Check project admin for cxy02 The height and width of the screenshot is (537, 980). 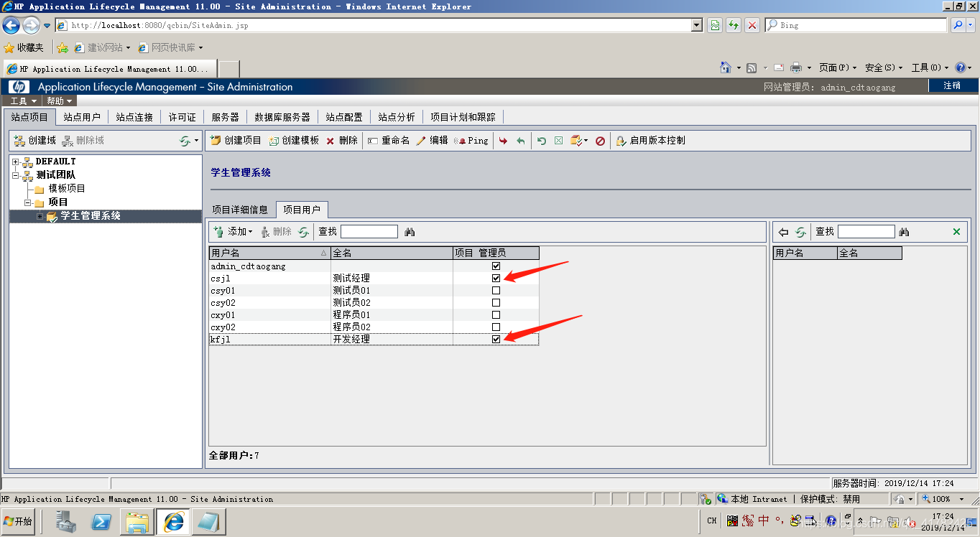tap(496, 327)
